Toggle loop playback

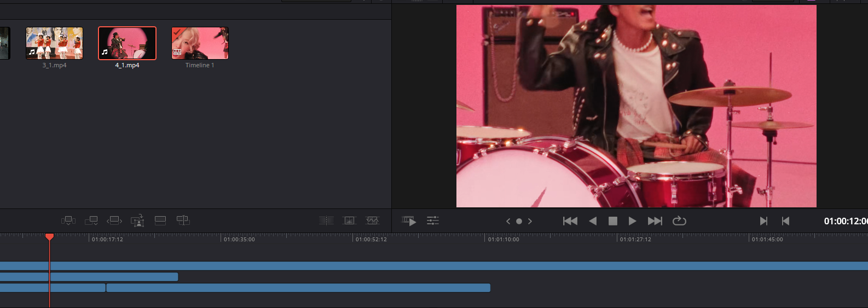tap(679, 221)
